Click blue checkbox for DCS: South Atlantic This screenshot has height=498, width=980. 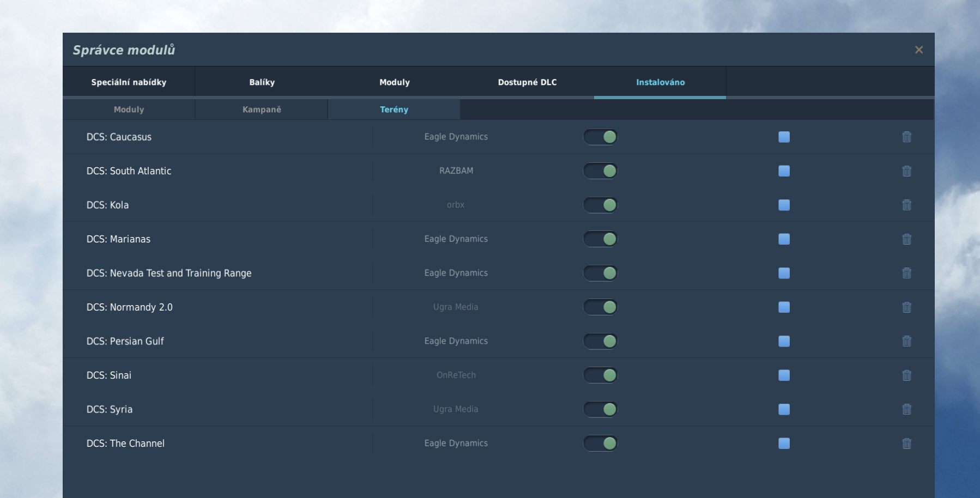(x=784, y=171)
